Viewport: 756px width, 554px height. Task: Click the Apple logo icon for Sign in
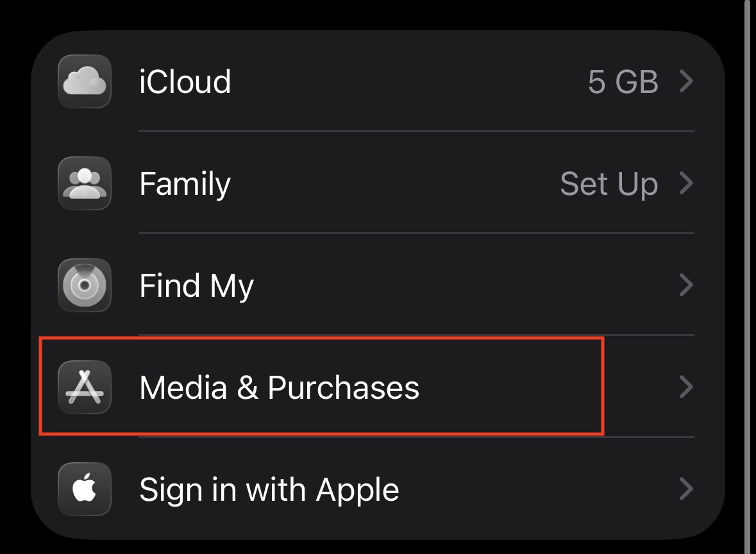click(84, 489)
